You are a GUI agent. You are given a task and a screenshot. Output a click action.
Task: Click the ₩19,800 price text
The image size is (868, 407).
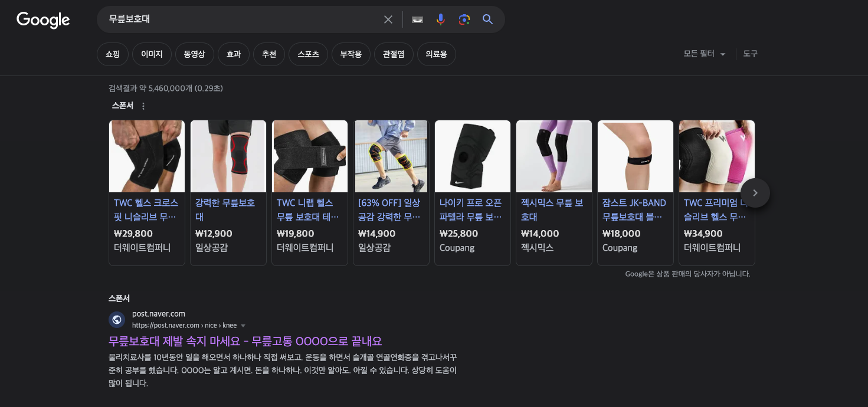296,234
